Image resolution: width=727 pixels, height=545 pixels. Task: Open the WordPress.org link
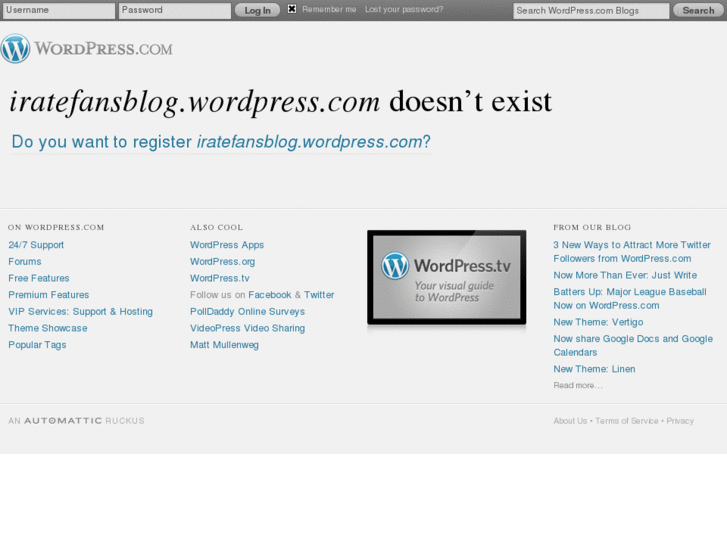coord(223,262)
